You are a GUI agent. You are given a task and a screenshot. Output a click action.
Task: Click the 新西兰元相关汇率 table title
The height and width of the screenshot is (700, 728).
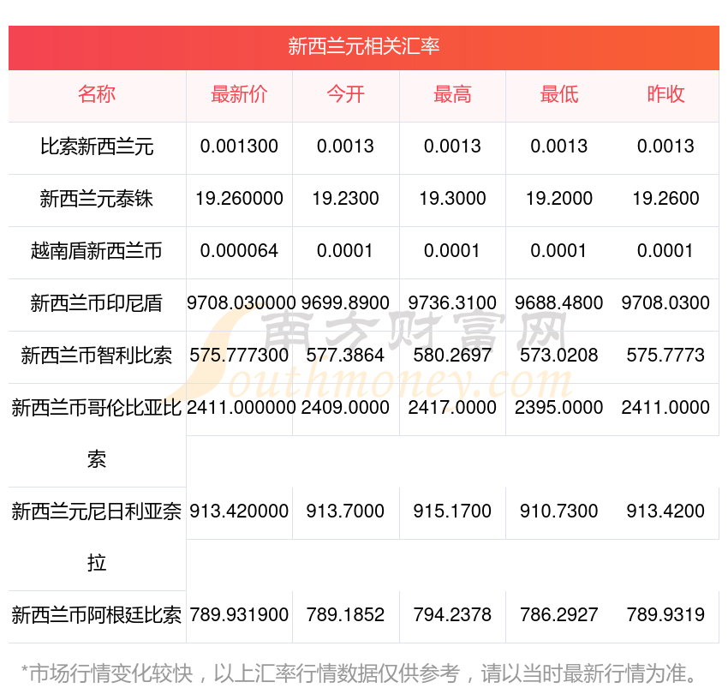(363, 46)
